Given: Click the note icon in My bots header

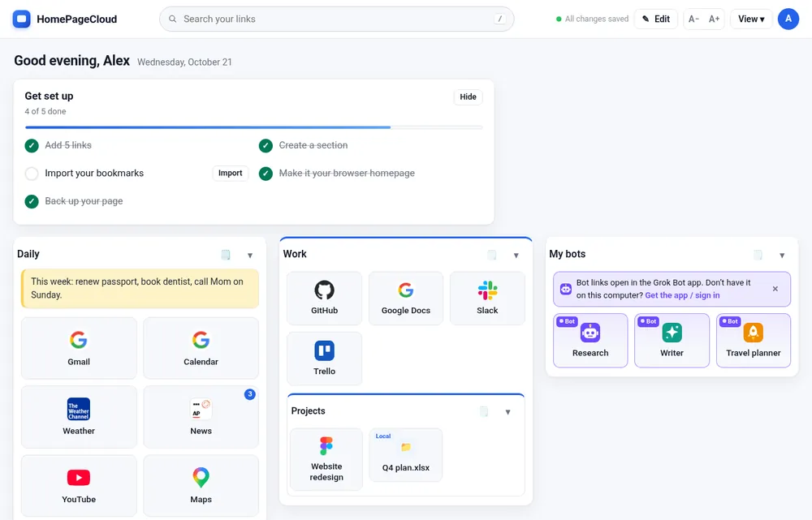Looking at the screenshot, I should click(758, 255).
